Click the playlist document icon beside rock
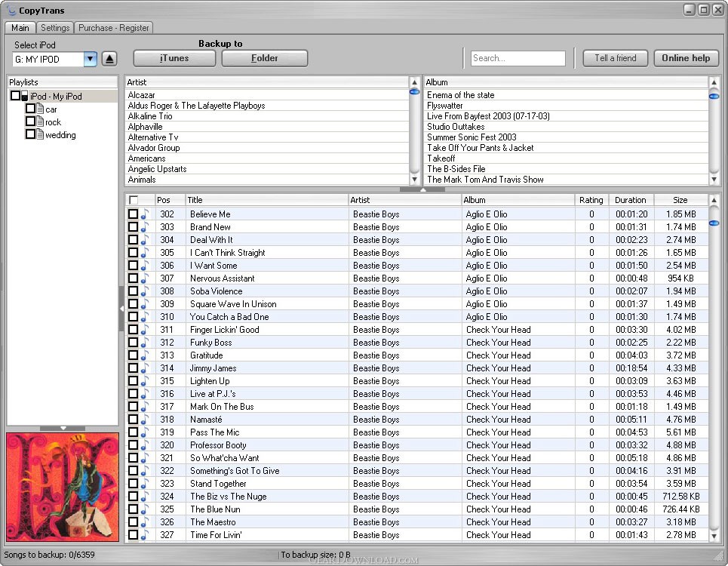 (x=41, y=122)
